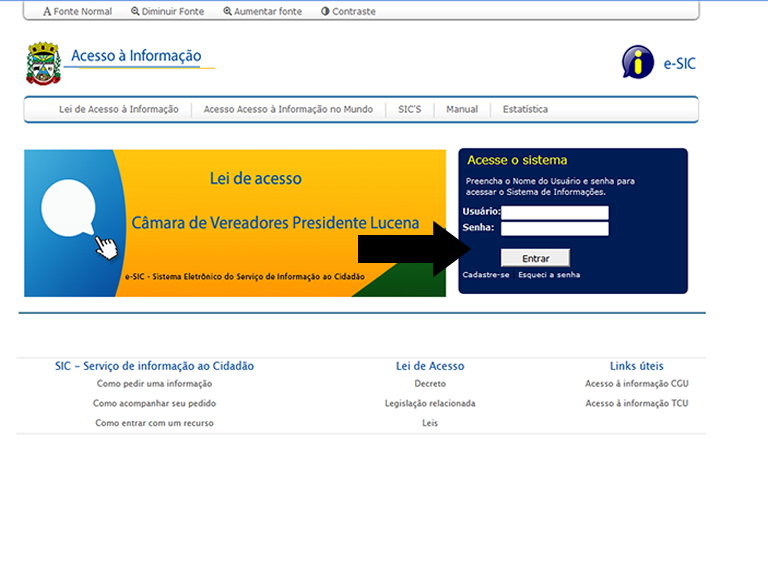Open Como pedir uma informação link

(x=154, y=384)
